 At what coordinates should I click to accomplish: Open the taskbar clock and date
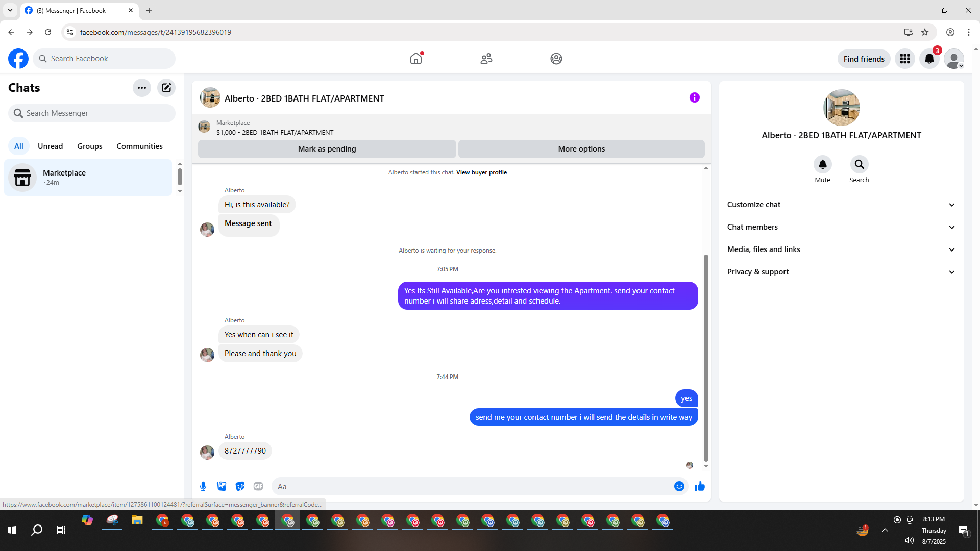(934, 530)
